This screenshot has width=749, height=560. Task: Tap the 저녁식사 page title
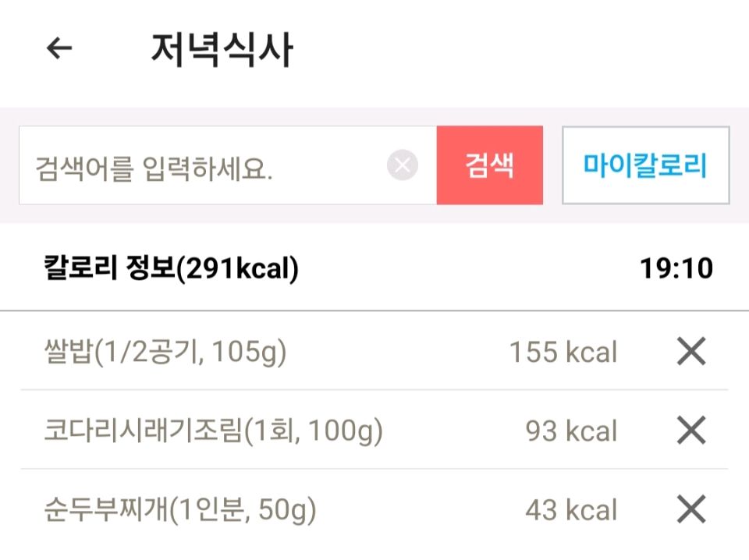[x=222, y=50]
